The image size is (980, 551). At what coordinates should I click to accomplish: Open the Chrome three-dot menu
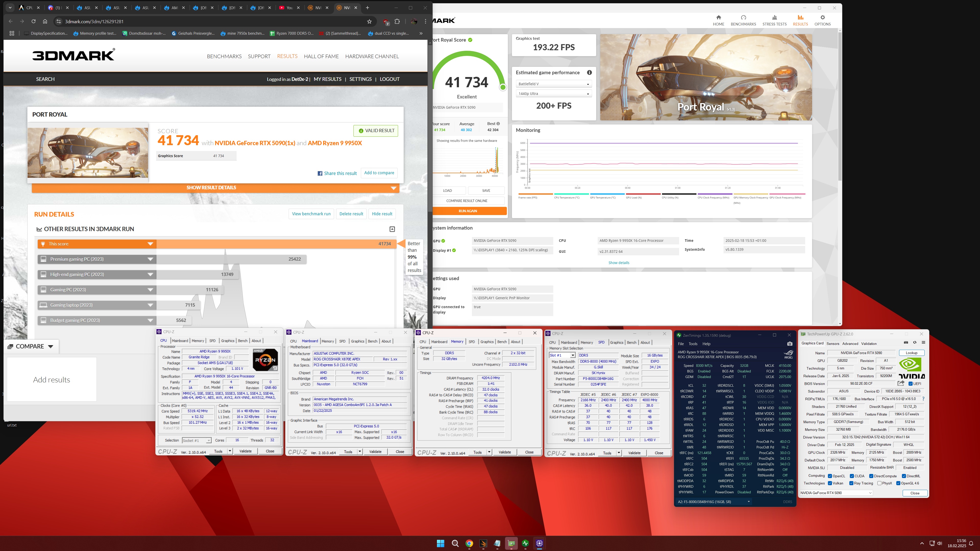click(x=425, y=22)
